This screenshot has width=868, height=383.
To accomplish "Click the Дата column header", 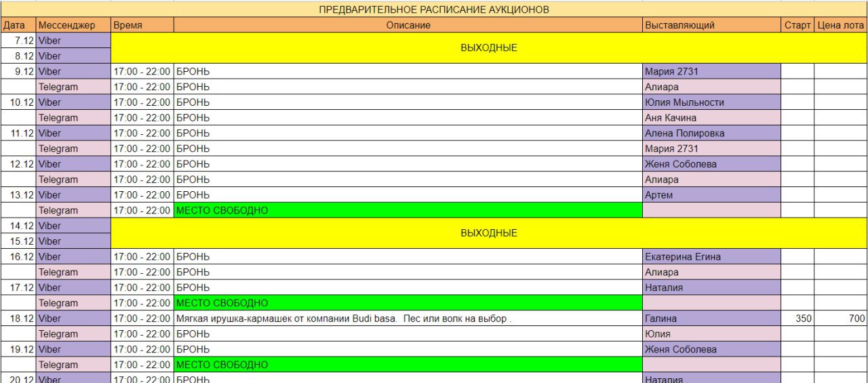I will pos(18,25).
